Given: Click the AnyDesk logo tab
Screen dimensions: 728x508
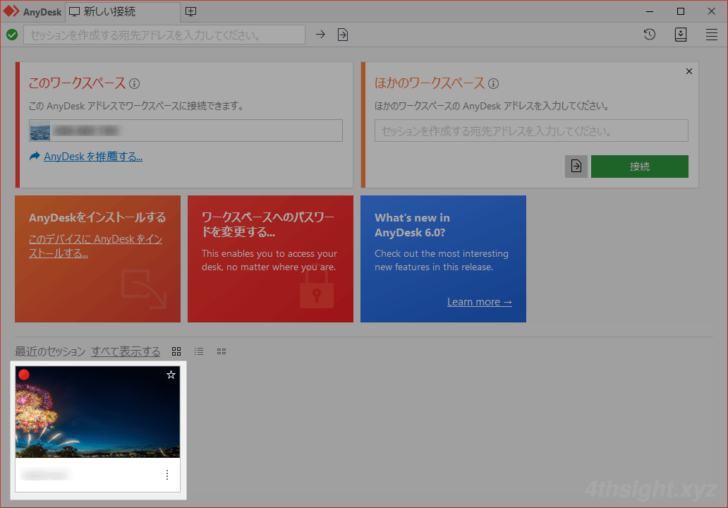Looking at the screenshot, I should tap(32, 12).
